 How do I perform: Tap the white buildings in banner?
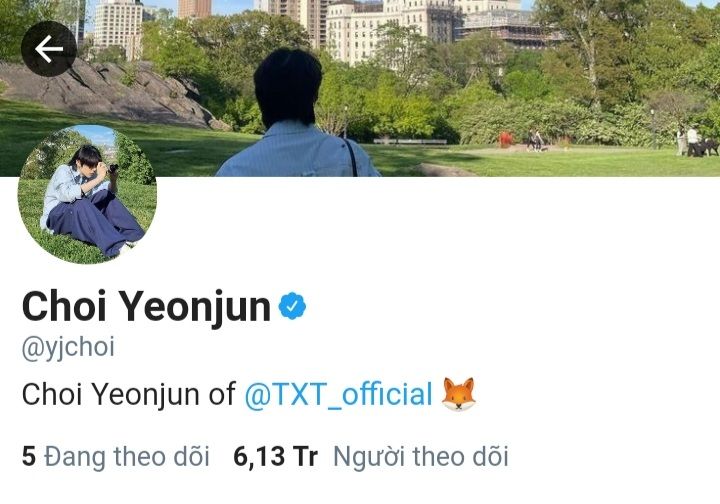390,28
